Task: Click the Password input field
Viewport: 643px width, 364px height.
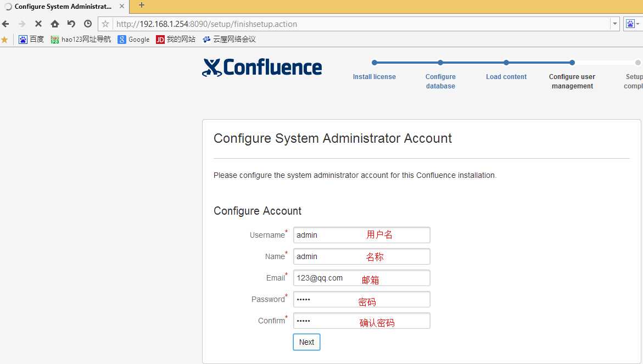Action: pos(362,299)
